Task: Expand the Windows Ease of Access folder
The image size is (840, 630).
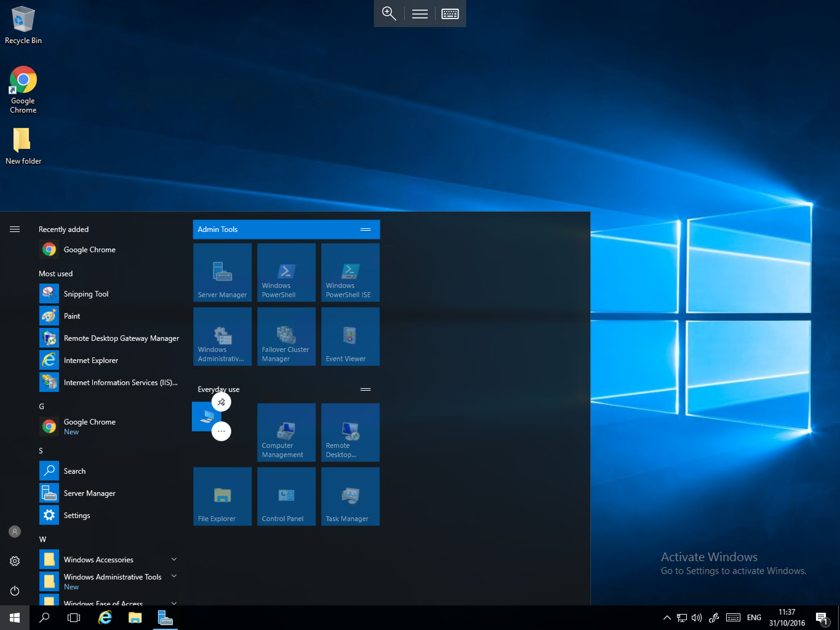Action: pyautogui.click(x=110, y=600)
